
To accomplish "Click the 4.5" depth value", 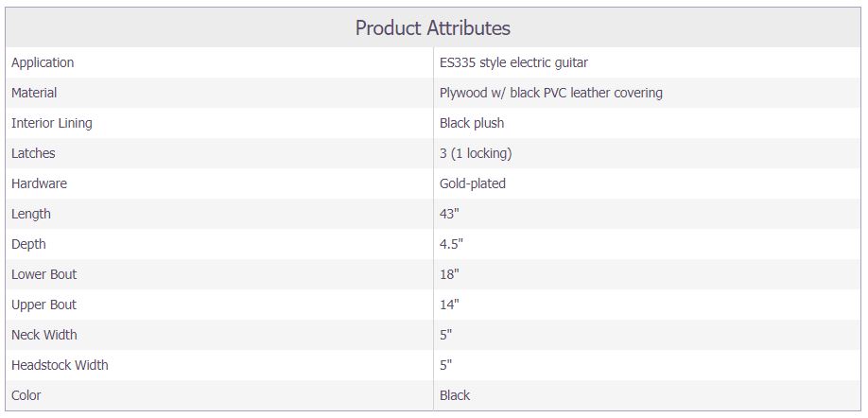I will (451, 244).
